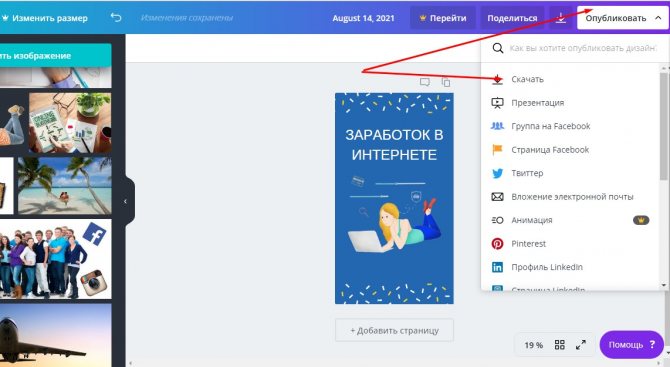
Task: Click the undo arrow icon
Action: [x=116, y=18]
